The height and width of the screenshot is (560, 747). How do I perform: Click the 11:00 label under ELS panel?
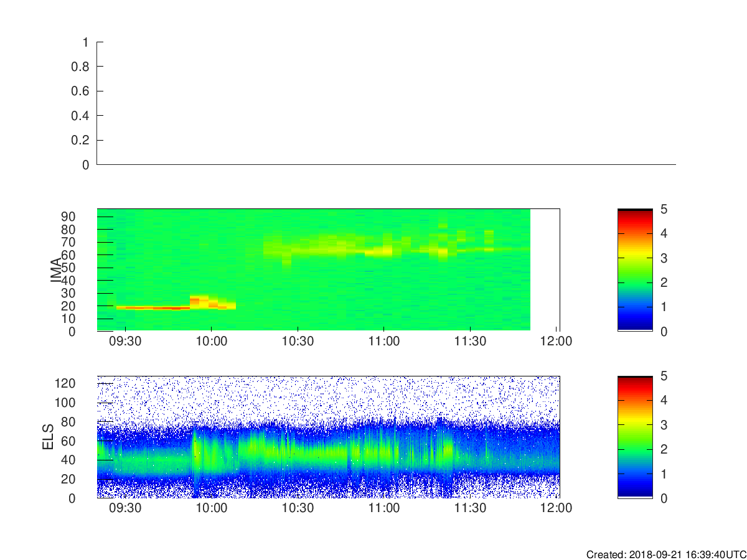click(x=384, y=508)
